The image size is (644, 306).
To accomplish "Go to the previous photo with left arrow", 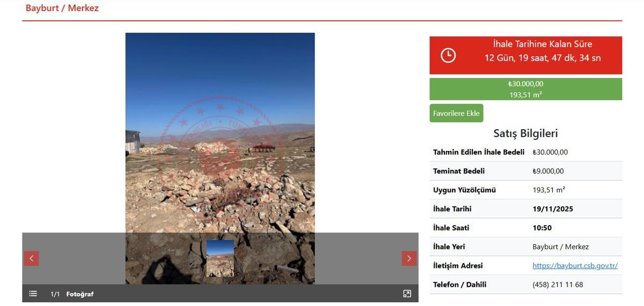I will pos(31,258).
